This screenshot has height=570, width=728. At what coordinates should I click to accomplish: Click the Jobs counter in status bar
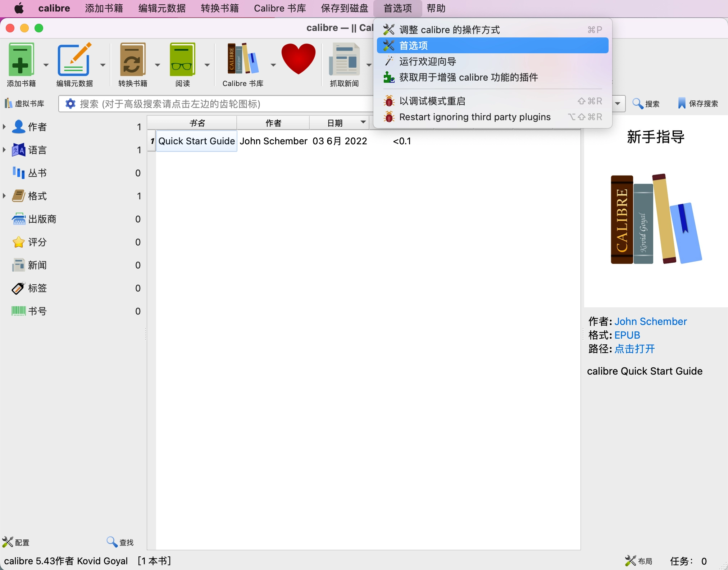click(x=688, y=561)
